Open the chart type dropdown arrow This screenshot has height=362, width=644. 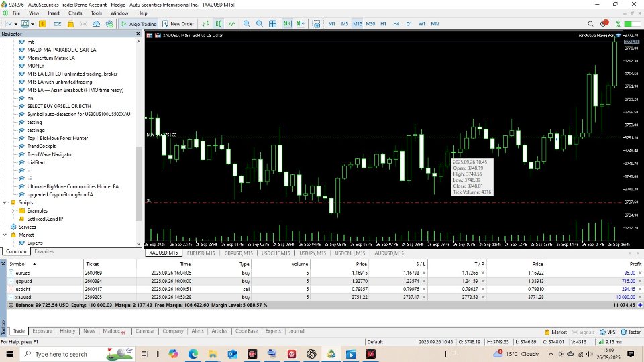pos(15,24)
